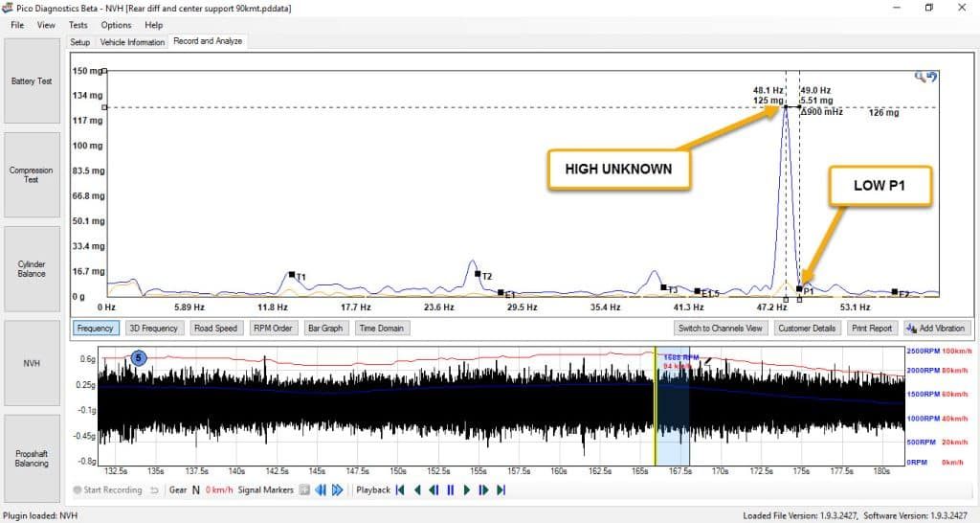Click the reset icon next to Start Recording
Image resolution: width=980 pixels, height=523 pixels.
[x=154, y=490]
